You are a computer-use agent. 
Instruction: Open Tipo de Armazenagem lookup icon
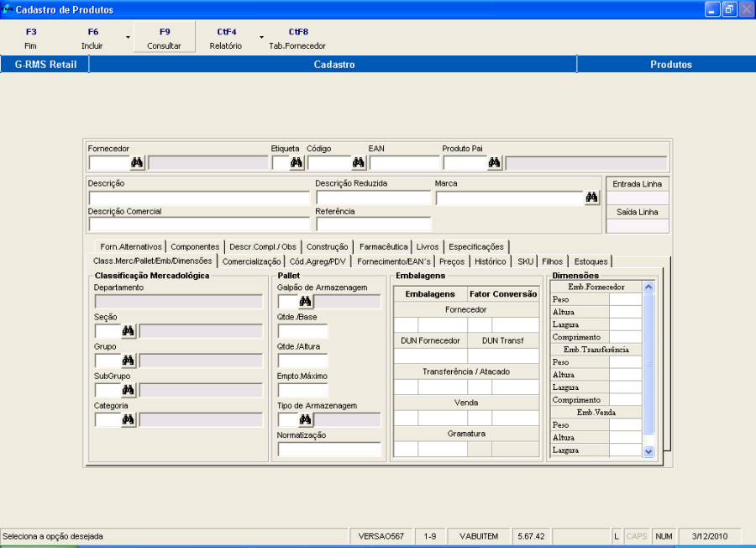[305, 419]
